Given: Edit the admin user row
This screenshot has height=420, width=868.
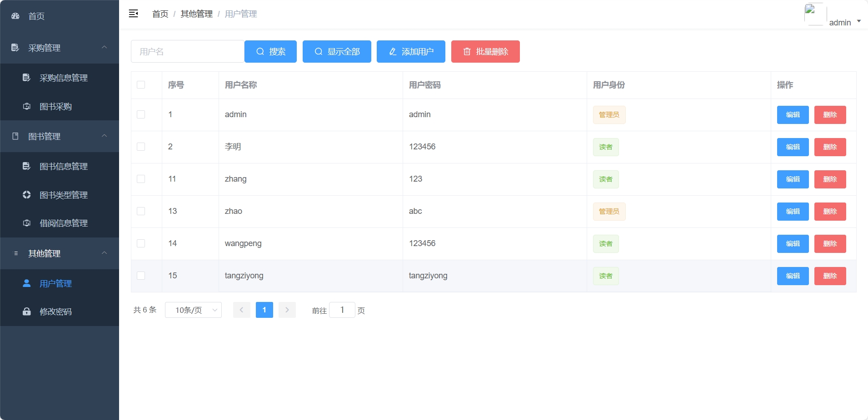Looking at the screenshot, I should coord(793,115).
